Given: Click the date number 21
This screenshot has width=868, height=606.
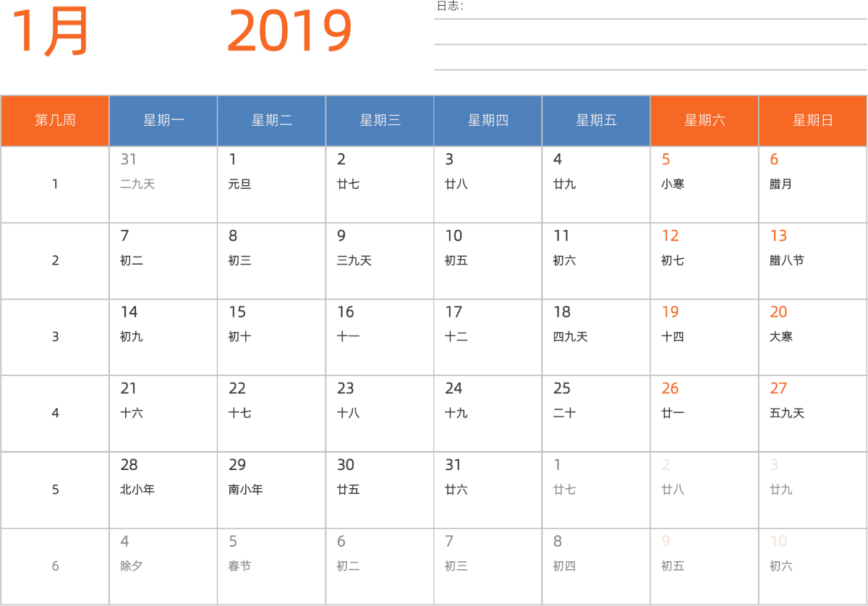Looking at the screenshot, I should coord(129,388).
